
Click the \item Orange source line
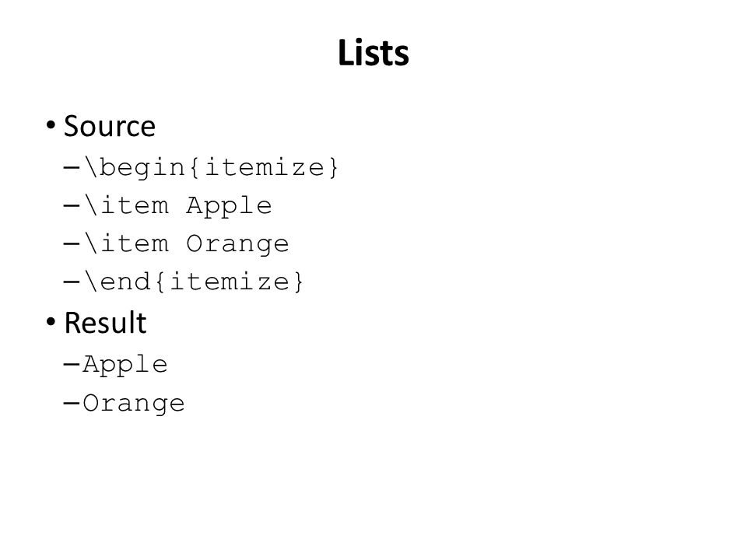186,243
